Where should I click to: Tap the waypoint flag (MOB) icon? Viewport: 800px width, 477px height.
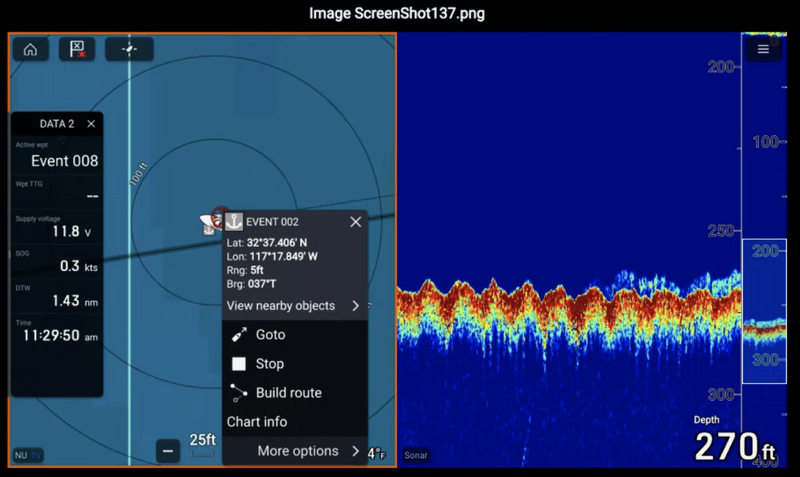[x=77, y=49]
